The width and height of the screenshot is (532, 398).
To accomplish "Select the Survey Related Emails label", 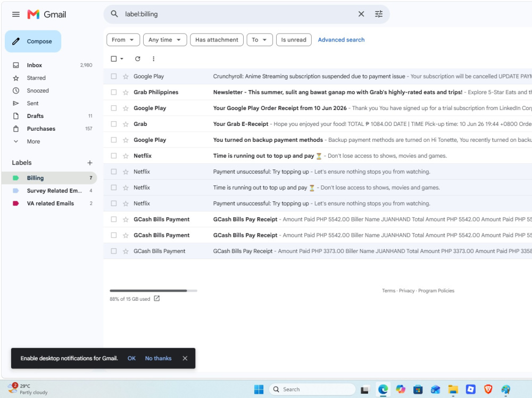I will 49,191.
